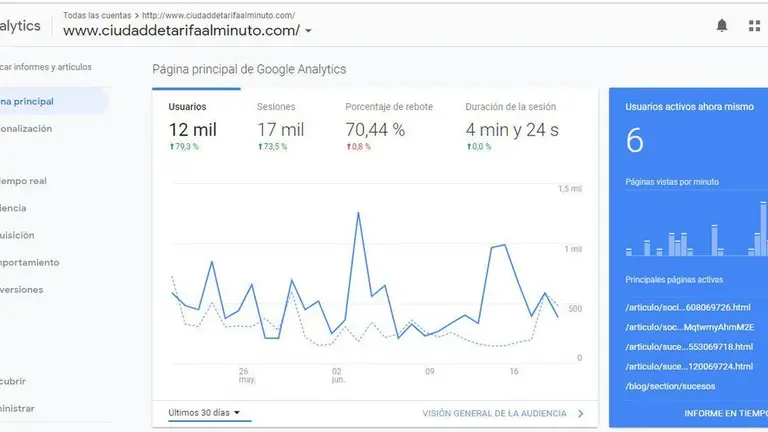Switch to Duración de la sesión metric
768x432 pixels.
[512, 126]
